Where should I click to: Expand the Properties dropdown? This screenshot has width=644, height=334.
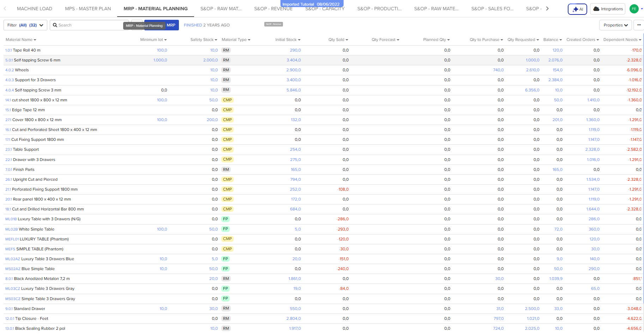point(615,25)
